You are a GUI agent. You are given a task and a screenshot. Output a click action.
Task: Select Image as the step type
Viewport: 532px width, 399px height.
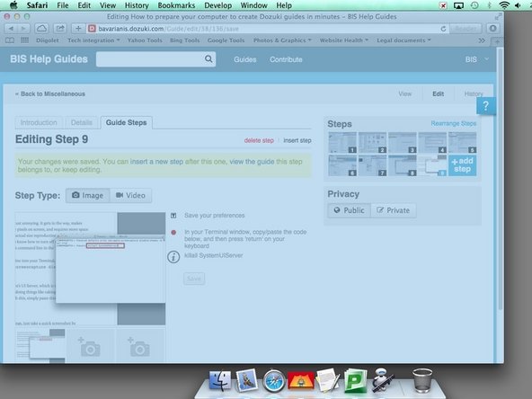[88, 195]
